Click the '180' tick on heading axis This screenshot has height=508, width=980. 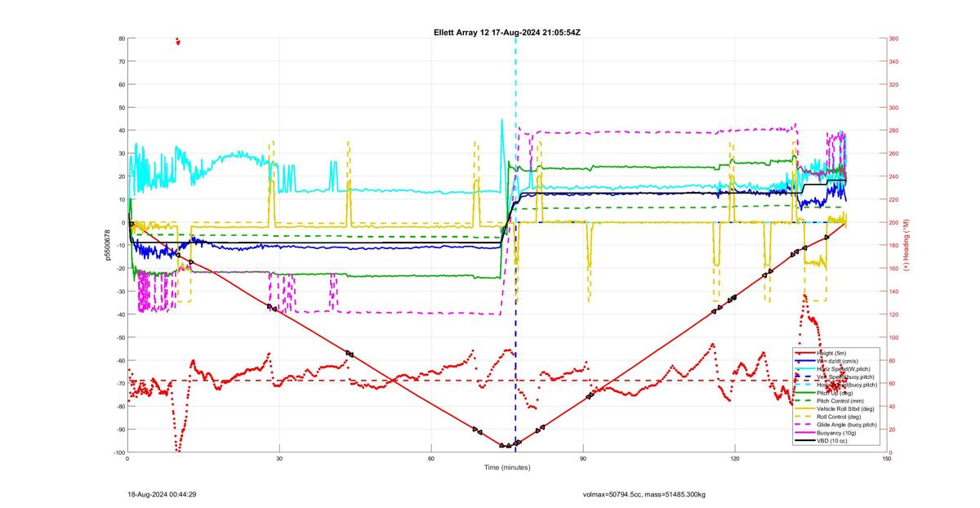coord(895,246)
